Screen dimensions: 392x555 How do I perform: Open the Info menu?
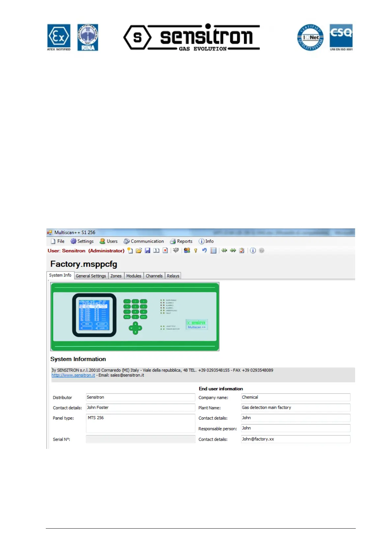click(206, 241)
